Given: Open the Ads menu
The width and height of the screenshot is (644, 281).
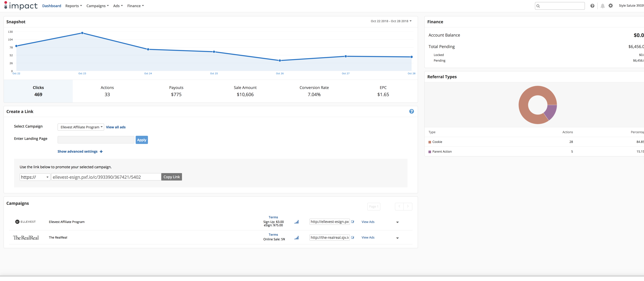Looking at the screenshot, I should (118, 6).
